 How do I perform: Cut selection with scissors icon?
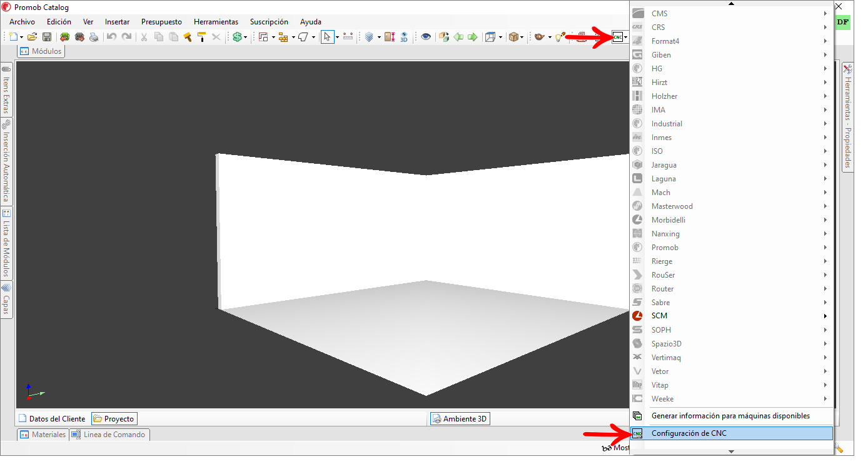[144, 37]
